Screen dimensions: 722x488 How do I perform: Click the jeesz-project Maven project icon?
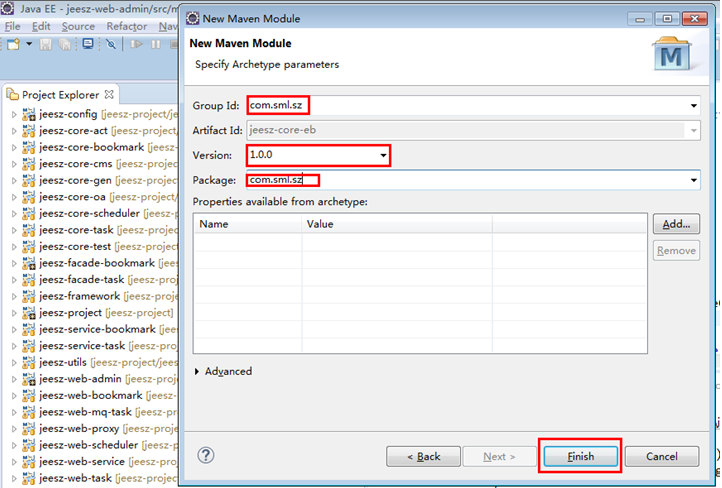coord(29,313)
